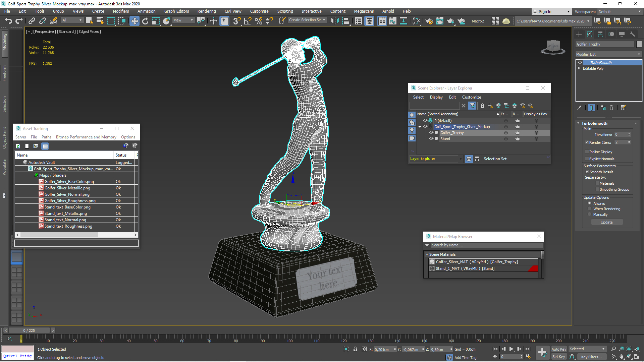This screenshot has height=362, width=644.
Task: Click Update button in TurboSmooth panel
Action: (x=606, y=222)
